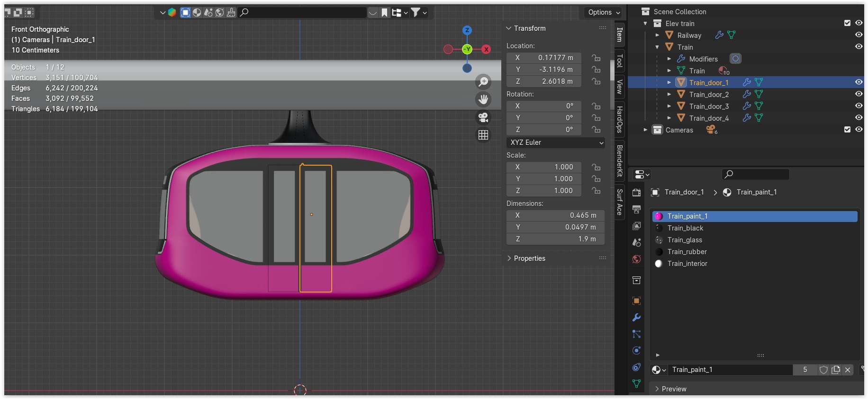Collapse the Train object tree
This screenshot has width=868, height=399.
[657, 47]
